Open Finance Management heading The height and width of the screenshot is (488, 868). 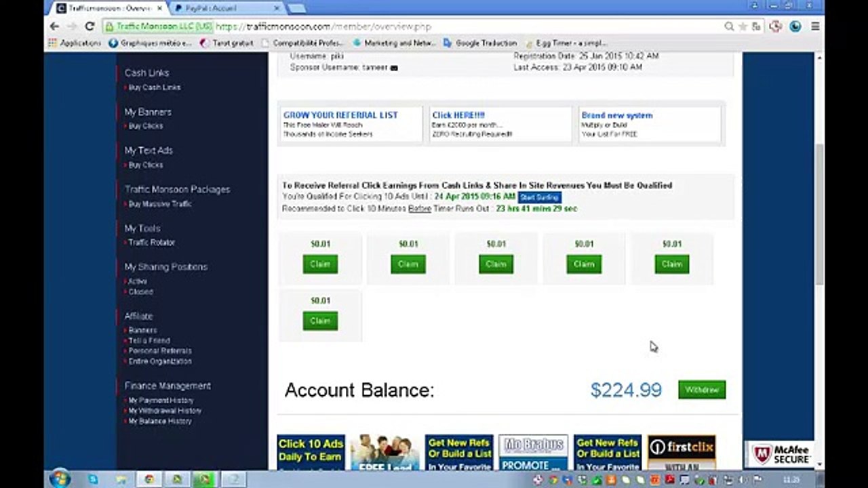167,386
